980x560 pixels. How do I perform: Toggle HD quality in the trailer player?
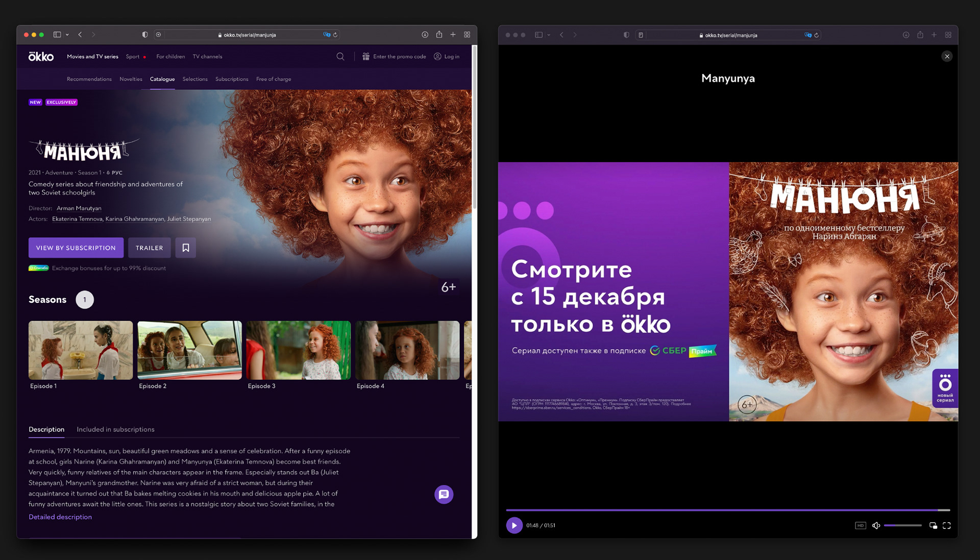[861, 525]
